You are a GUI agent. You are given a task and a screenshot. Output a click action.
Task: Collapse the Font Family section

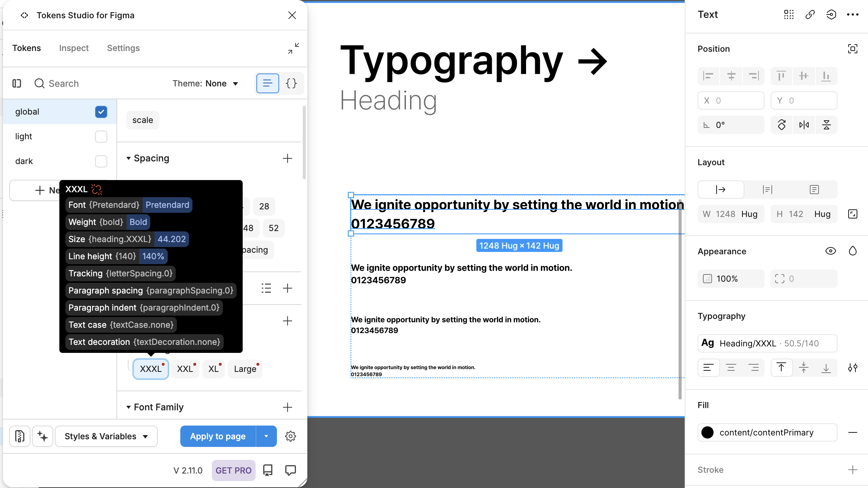129,407
